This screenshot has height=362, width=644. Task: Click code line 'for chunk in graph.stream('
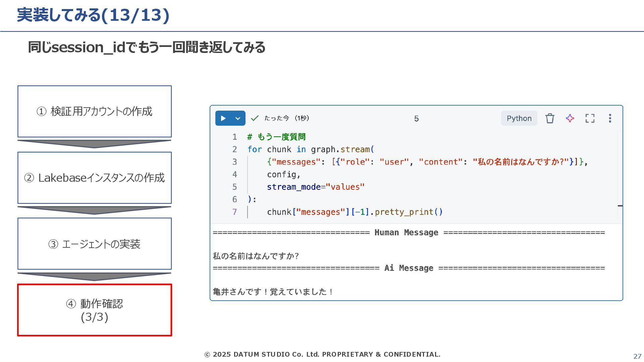click(x=311, y=149)
